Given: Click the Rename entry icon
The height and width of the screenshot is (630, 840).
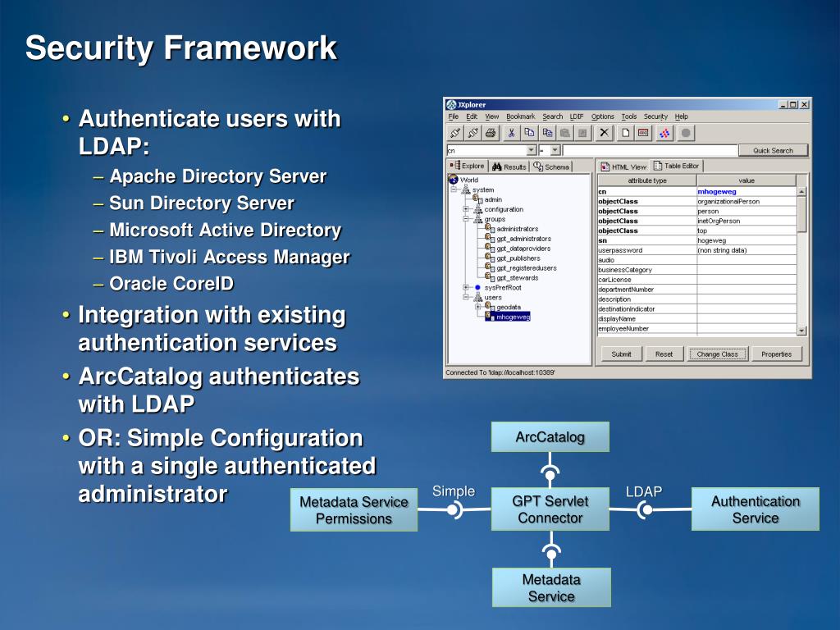Looking at the screenshot, I should click(643, 132).
